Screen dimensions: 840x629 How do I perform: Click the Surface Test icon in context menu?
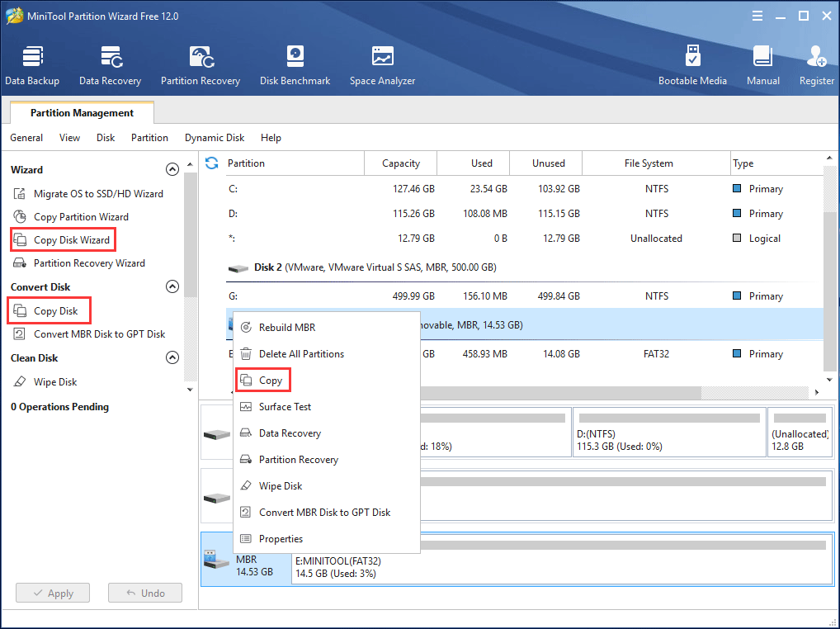(246, 407)
